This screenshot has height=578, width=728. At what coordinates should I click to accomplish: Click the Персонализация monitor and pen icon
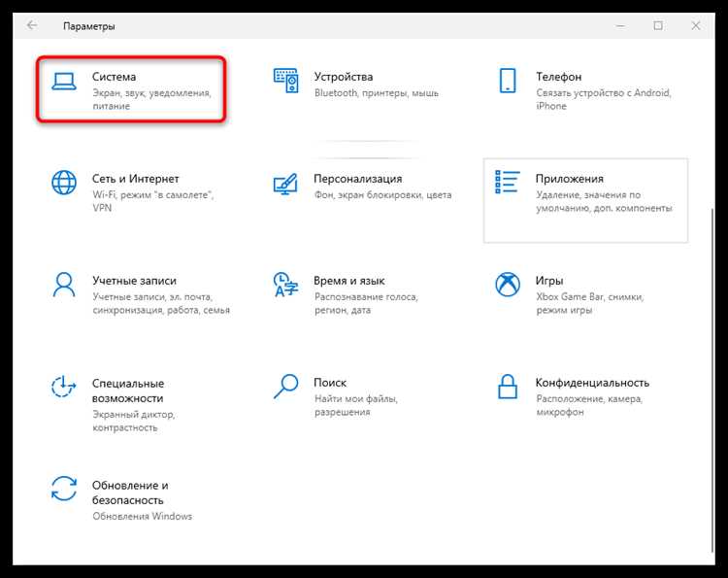click(x=285, y=184)
